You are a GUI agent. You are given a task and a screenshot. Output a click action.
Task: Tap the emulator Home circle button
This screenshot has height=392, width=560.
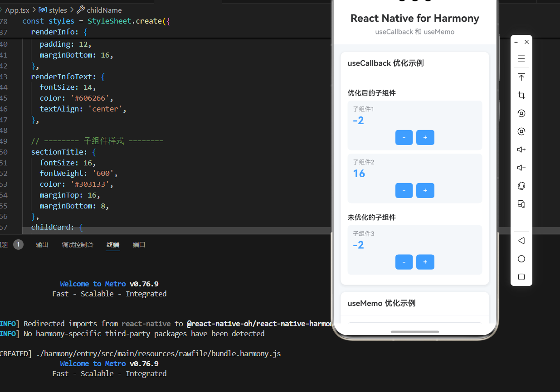pos(521,259)
